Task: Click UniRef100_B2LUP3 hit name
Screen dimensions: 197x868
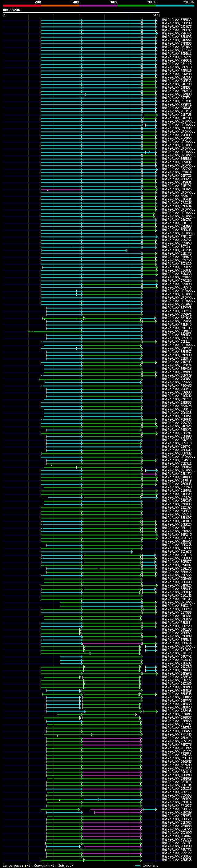Action: pyautogui.click(x=177, y=37)
